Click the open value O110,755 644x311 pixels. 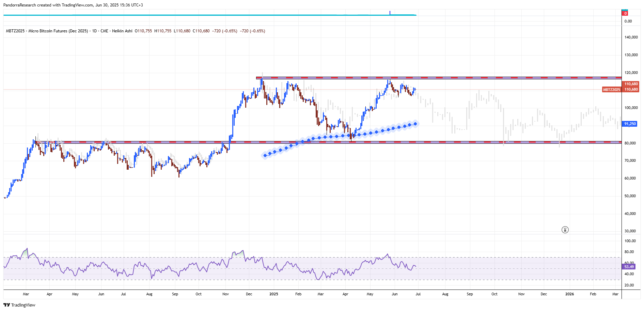click(x=143, y=31)
